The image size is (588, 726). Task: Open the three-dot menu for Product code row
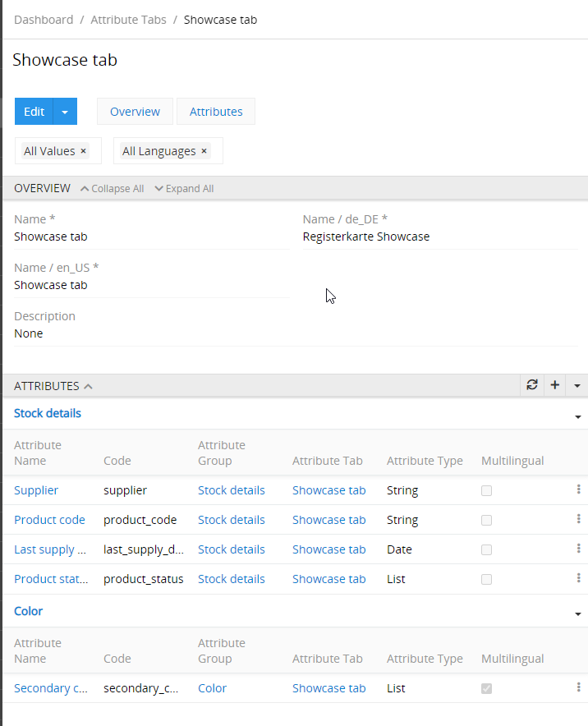tap(578, 519)
